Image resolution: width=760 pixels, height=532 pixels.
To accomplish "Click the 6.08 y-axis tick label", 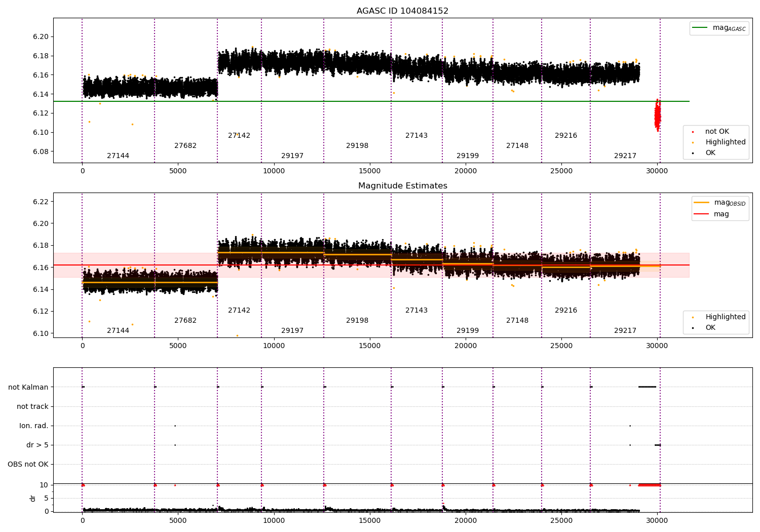I will coord(41,152).
